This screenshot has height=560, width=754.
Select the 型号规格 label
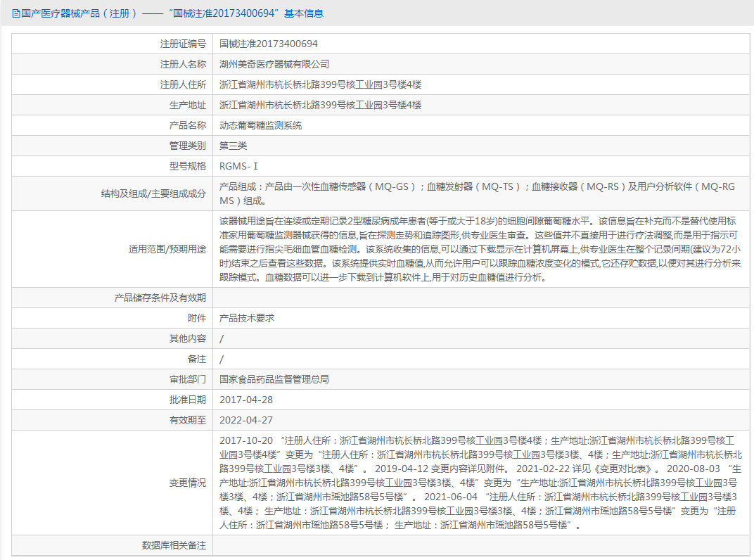(x=188, y=166)
